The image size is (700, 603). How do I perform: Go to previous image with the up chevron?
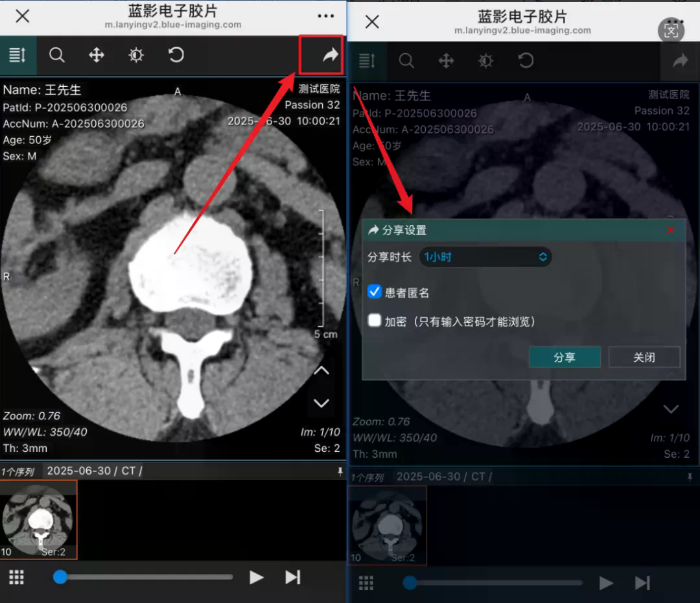[322, 371]
